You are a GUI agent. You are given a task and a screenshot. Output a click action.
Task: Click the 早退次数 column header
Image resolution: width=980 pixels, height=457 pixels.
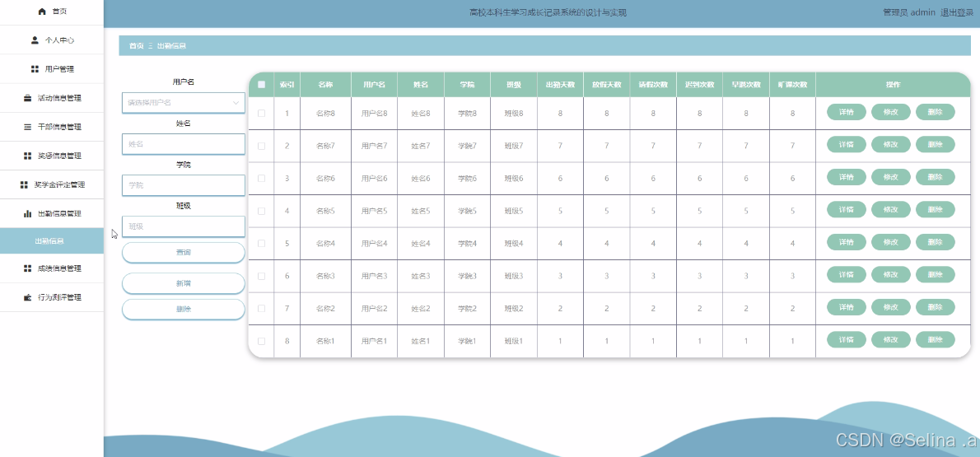click(x=746, y=84)
